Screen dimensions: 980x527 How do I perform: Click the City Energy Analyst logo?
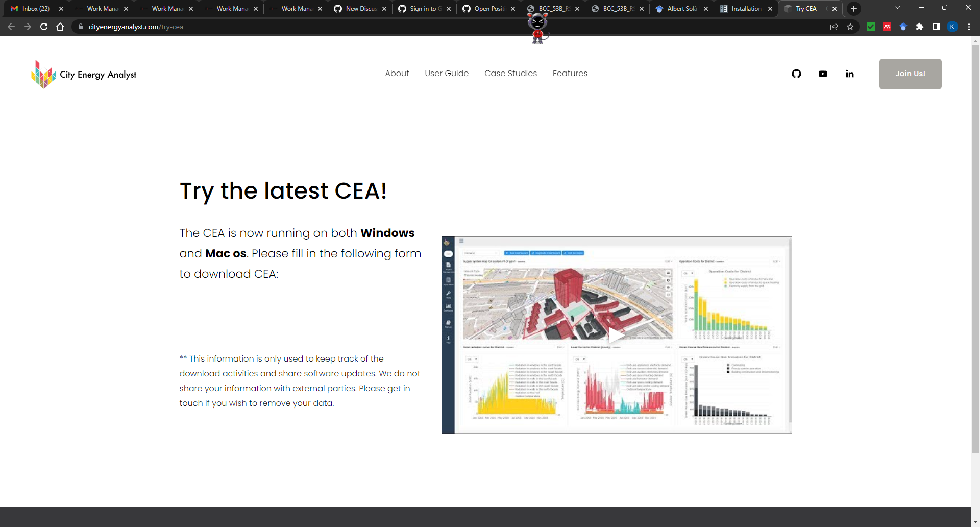pos(84,75)
